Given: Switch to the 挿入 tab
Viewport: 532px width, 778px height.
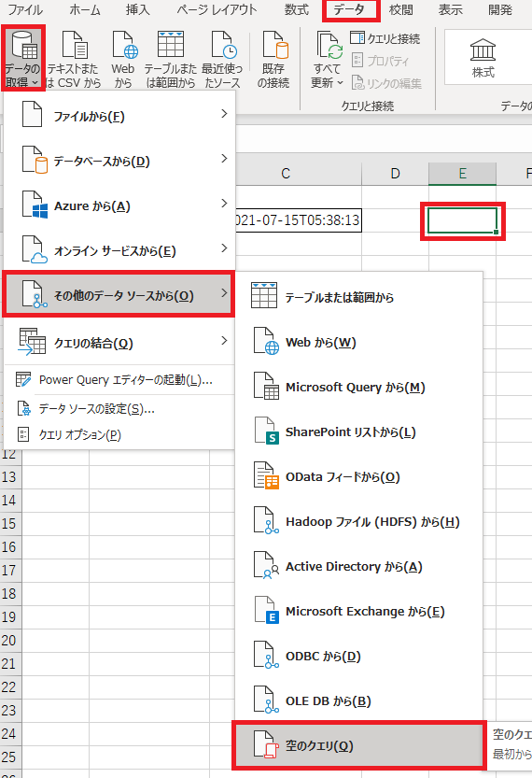Looking at the screenshot, I should 137,9.
